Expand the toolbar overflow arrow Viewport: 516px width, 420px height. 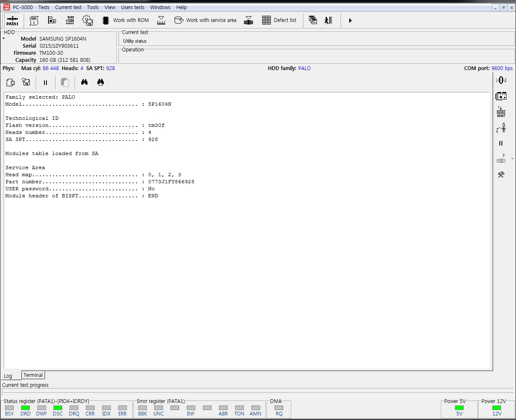click(x=350, y=20)
